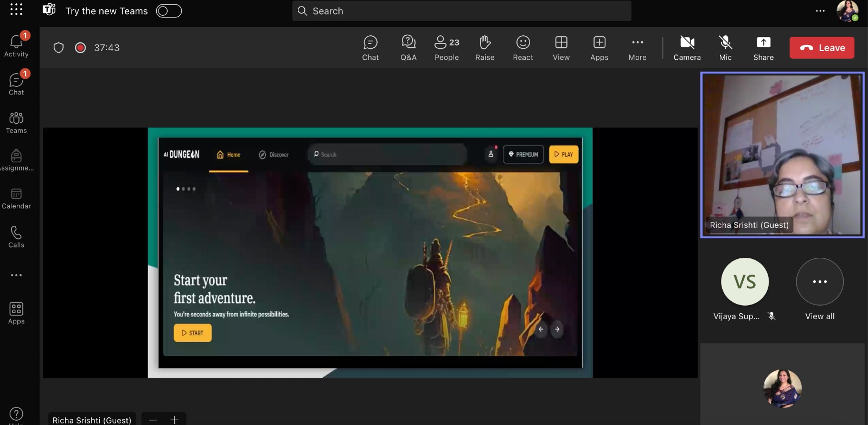Open Chat in left sidebar
Screen dimensions: 868x425
click(x=16, y=84)
